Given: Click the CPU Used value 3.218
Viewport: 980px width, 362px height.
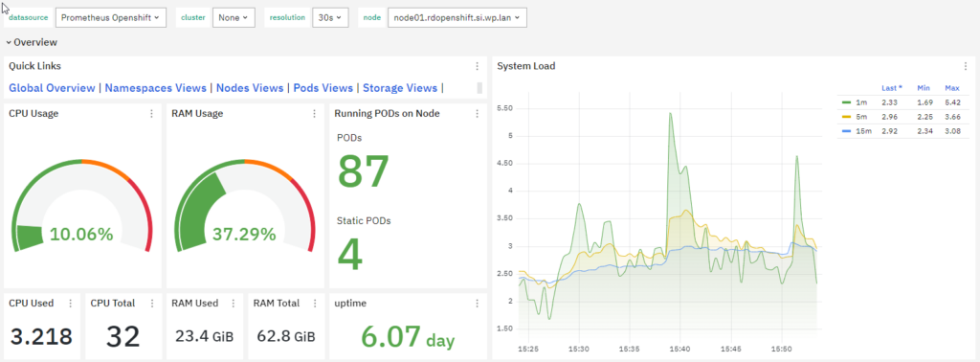Looking at the screenshot, I should (41, 336).
